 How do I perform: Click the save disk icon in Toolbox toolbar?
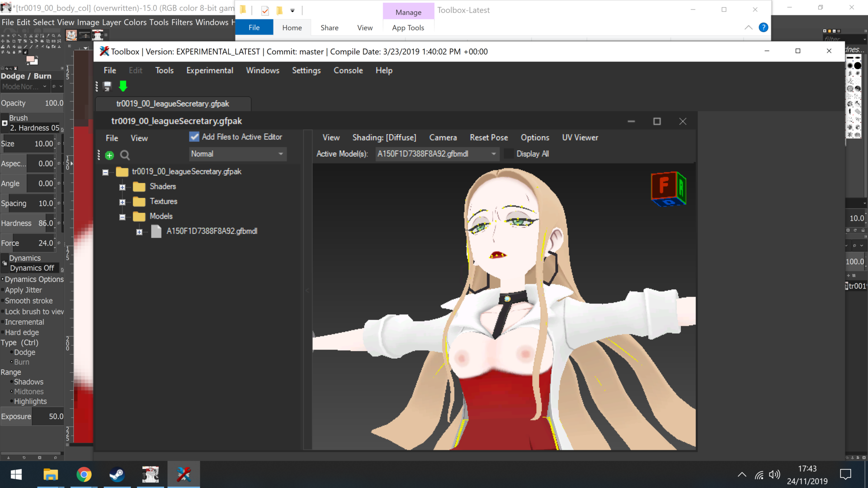tap(108, 86)
